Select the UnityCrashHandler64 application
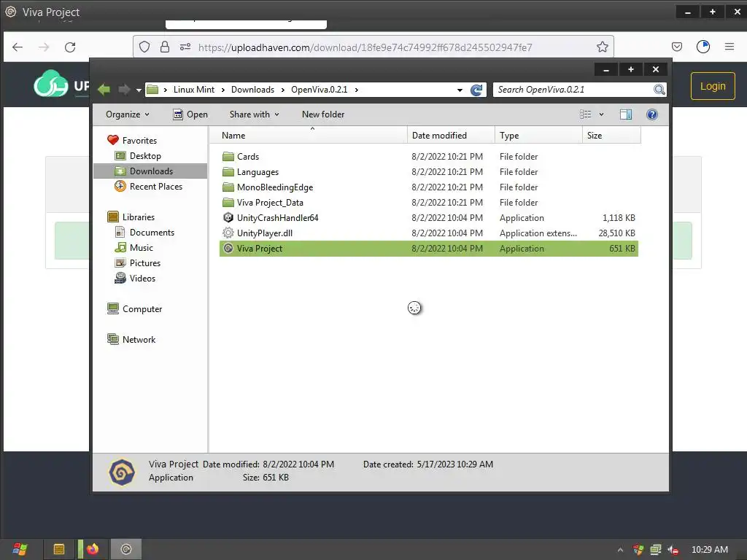The width and height of the screenshot is (747, 560). (x=429, y=217)
